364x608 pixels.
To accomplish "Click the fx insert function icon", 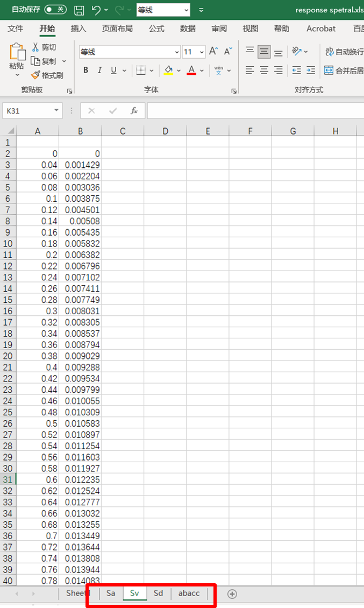I will point(134,111).
